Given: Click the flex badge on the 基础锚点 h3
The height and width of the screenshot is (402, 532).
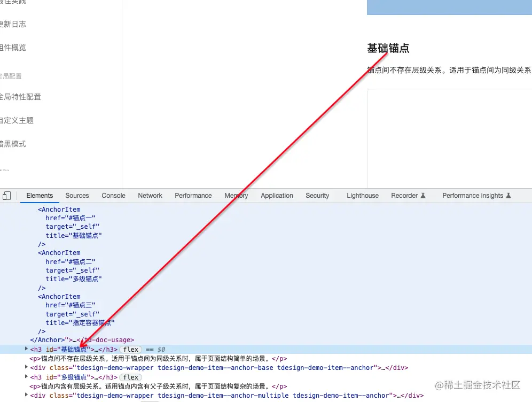Looking at the screenshot, I should (131, 350).
